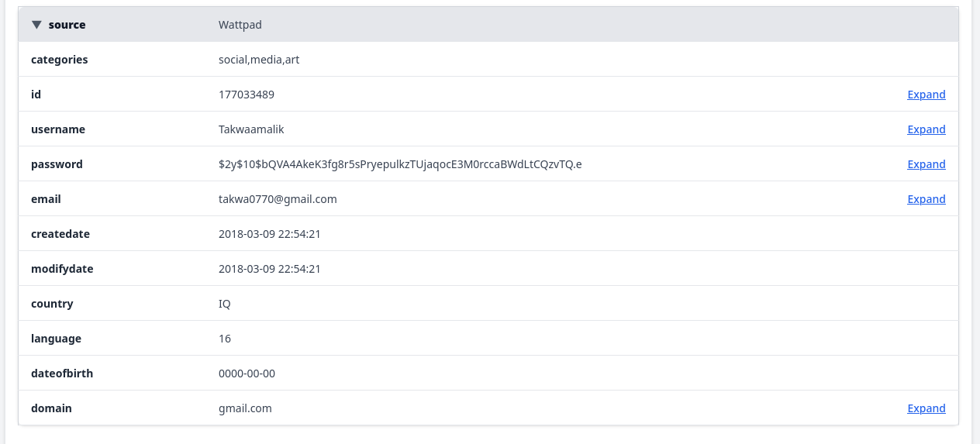Click the password hash value

coord(400,164)
